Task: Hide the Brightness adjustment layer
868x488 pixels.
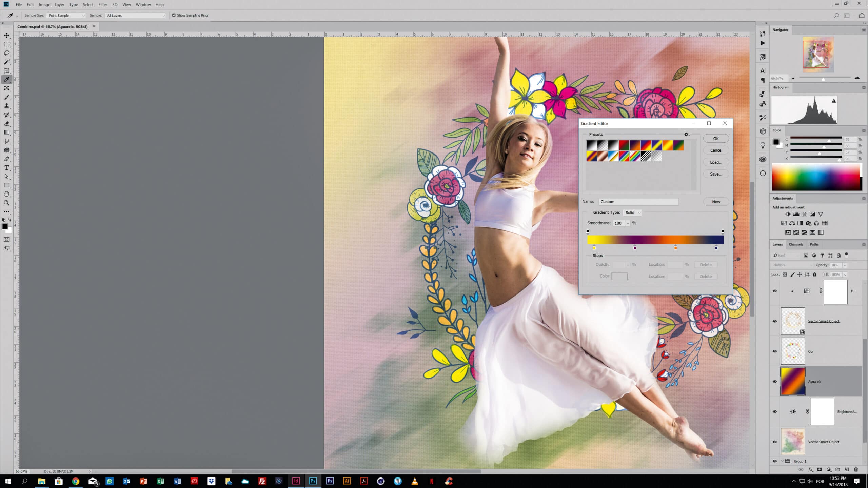Action: (775, 412)
